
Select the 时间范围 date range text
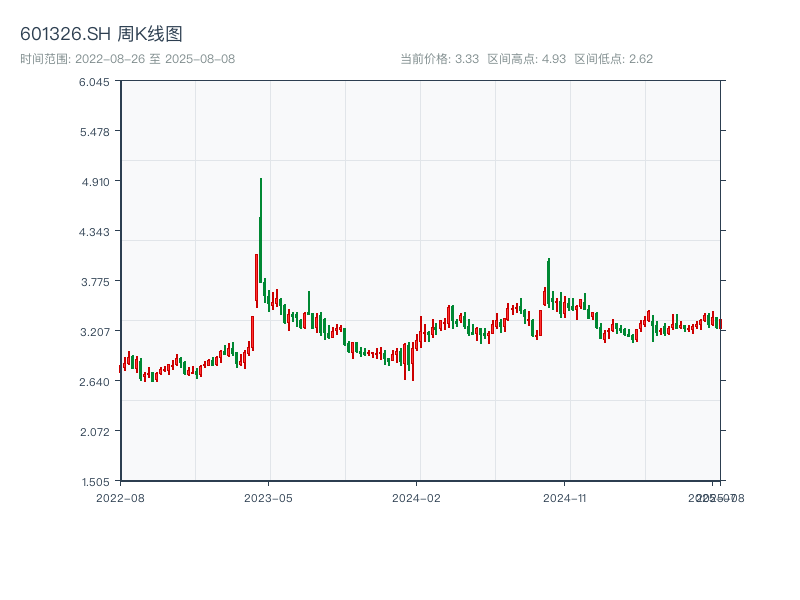[x=127, y=59]
